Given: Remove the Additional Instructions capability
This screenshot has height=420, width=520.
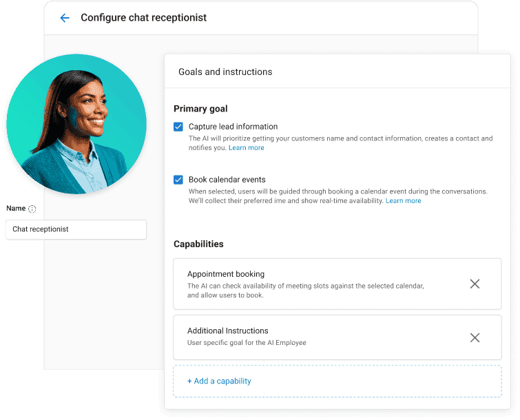Looking at the screenshot, I should [x=475, y=337].
